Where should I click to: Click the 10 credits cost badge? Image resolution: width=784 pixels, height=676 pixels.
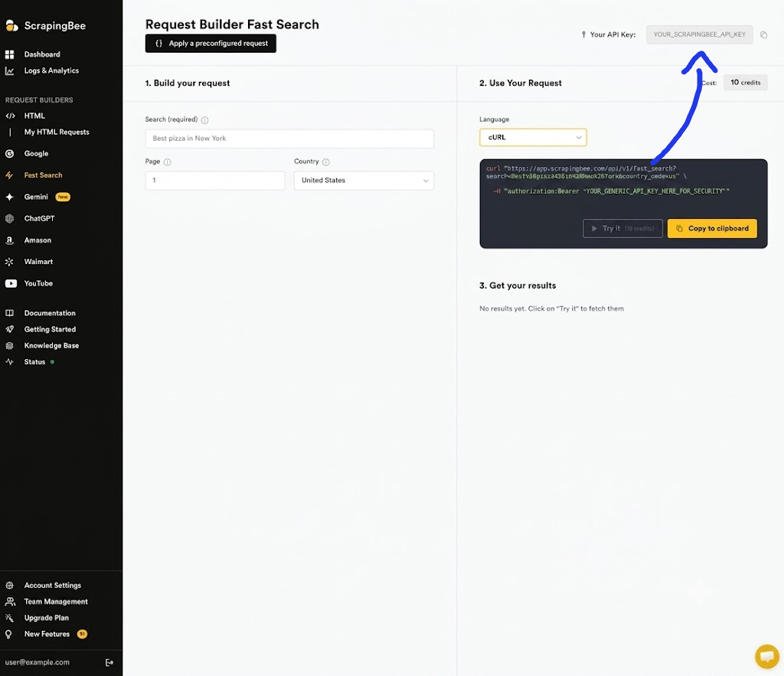pyautogui.click(x=745, y=83)
